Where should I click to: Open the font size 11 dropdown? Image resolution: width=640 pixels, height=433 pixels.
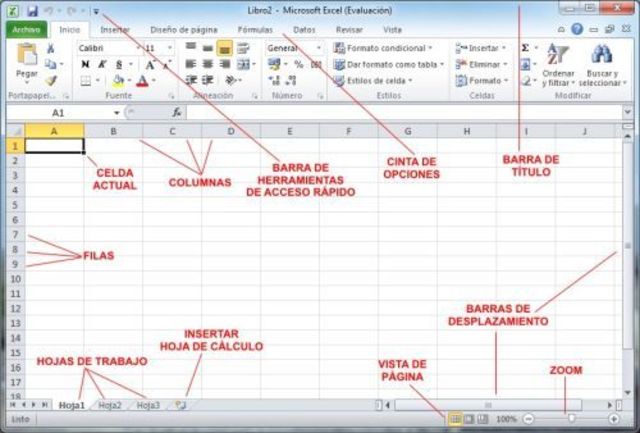point(169,48)
